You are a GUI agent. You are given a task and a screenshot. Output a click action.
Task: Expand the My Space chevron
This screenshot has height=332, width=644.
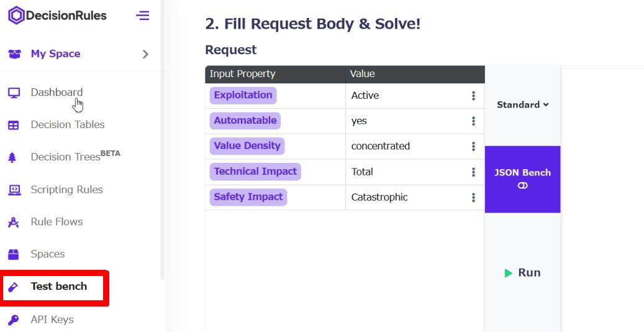(x=145, y=54)
